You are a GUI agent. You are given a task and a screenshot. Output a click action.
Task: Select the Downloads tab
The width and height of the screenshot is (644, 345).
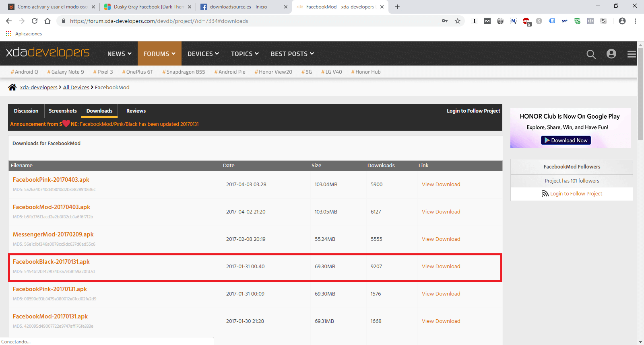tap(99, 111)
